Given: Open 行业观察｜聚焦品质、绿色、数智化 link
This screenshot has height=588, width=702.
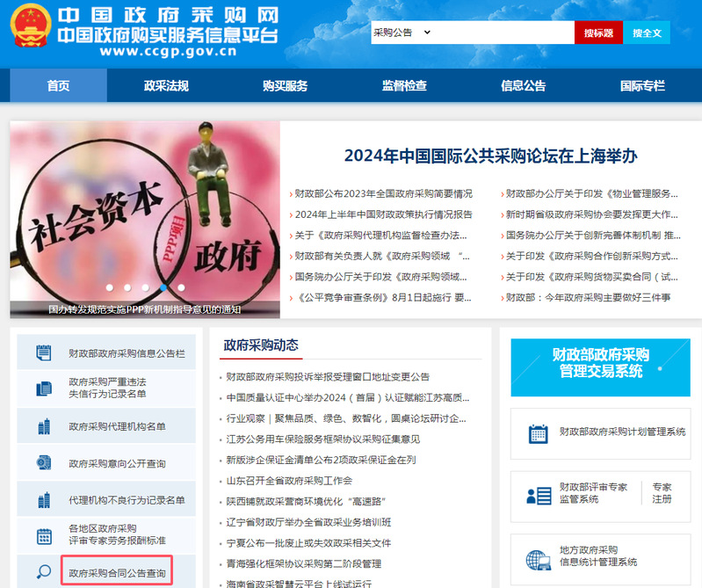Looking at the screenshot, I should pos(346,418).
